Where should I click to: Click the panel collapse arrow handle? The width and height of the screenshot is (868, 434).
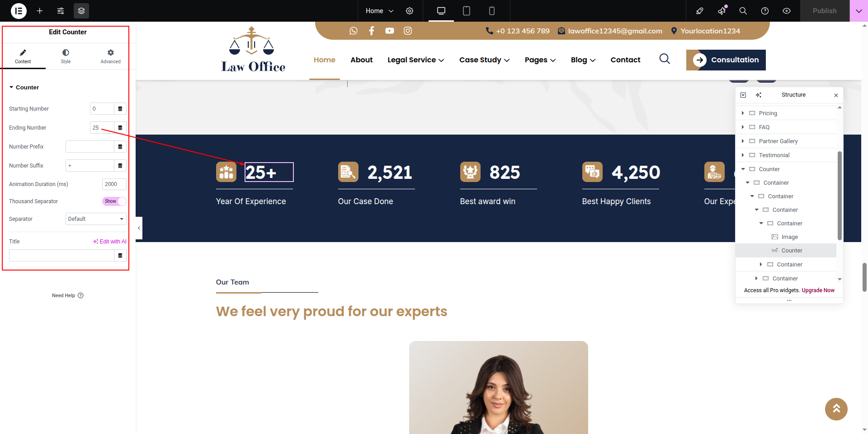pyautogui.click(x=139, y=228)
